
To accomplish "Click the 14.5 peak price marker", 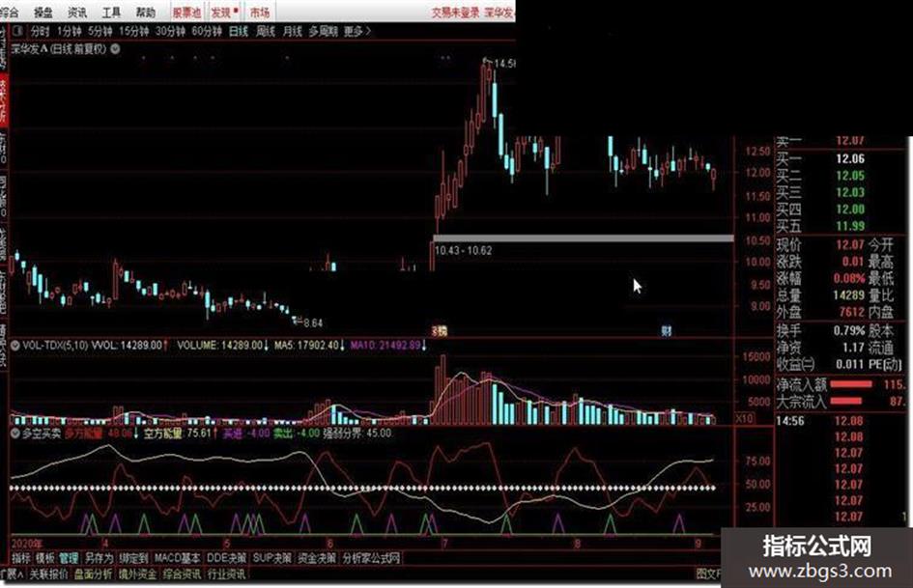I will coord(504,63).
